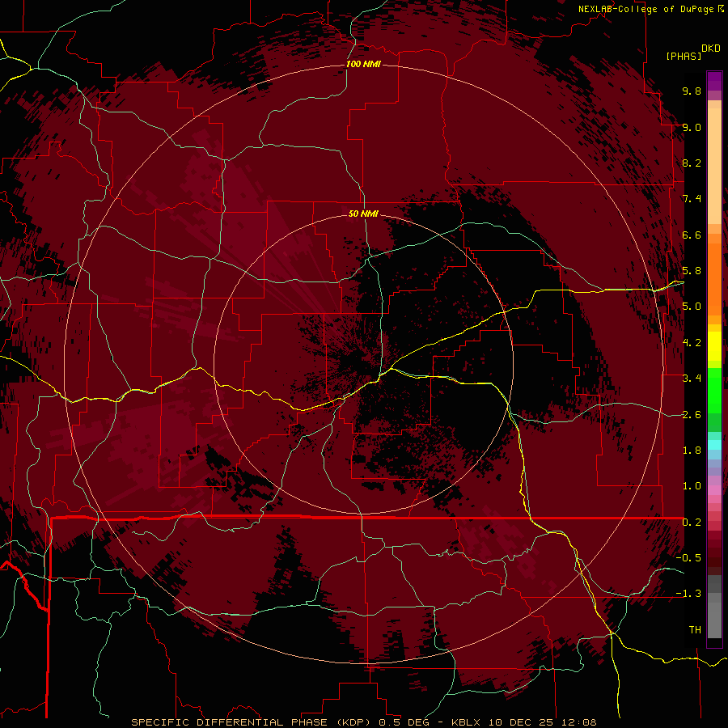Click the 4.2 legend scale value
Image resolution: width=728 pixels, height=728 pixels.
pyautogui.click(x=692, y=343)
